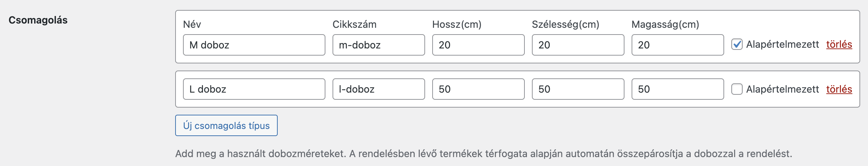Focus the name field containing L doboz
This screenshot has width=868, height=166.
tap(254, 89)
